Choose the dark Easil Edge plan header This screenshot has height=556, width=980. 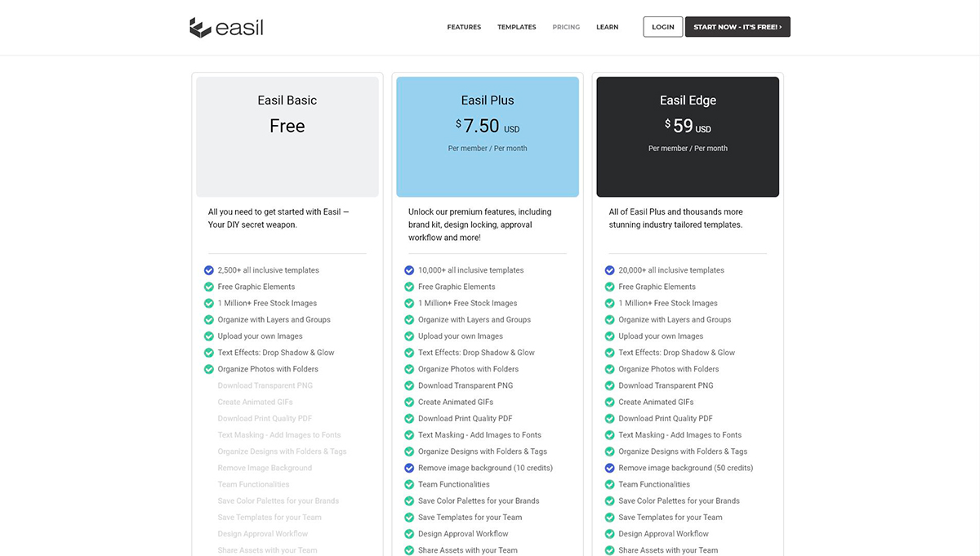point(688,136)
